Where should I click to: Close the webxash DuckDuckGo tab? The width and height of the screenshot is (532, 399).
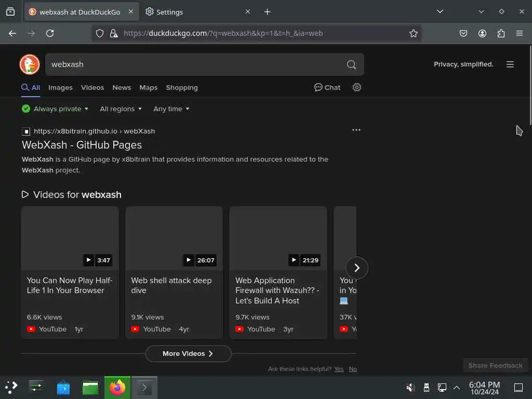pyautogui.click(x=131, y=12)
